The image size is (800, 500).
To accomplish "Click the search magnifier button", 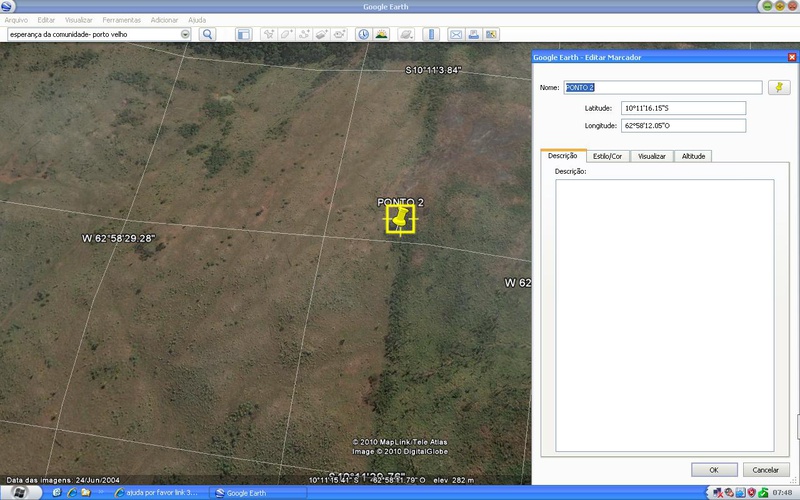I will (207, 34).
